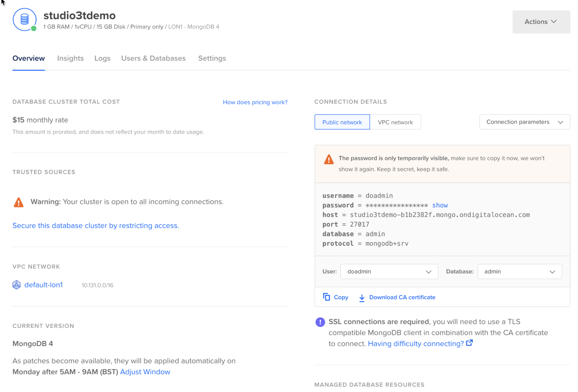Screen dimensions: 578x392
Task: Click the alert icon in the password banner
Action: tap(328, 159)
